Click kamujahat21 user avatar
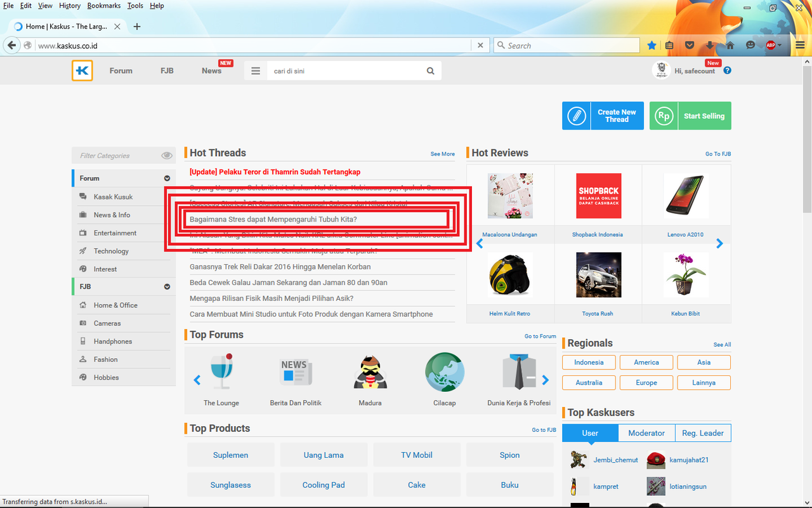 tap(656, 460)
